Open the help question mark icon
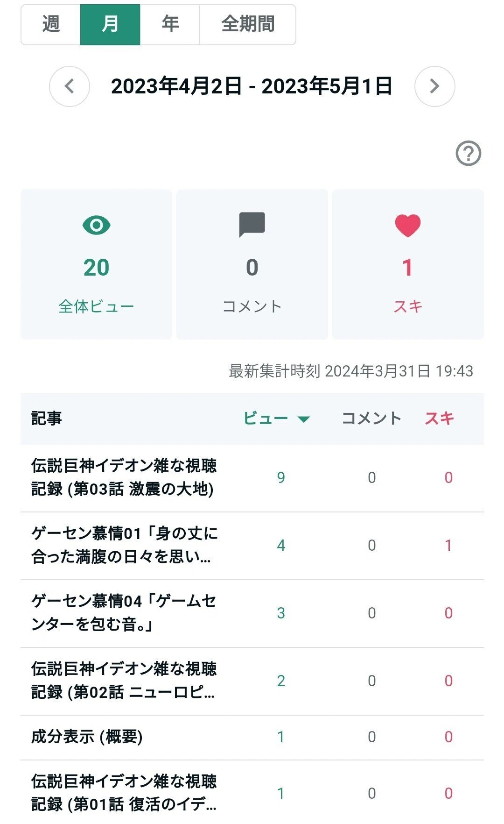The height and width of the screenshot is (824, 504). click(x=468, y=153)
